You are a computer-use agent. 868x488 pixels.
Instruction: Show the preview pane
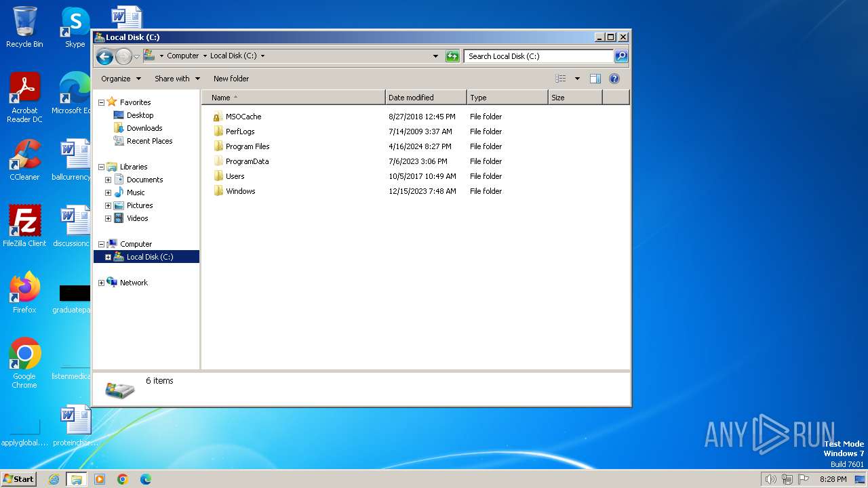[x=595, y=79]
